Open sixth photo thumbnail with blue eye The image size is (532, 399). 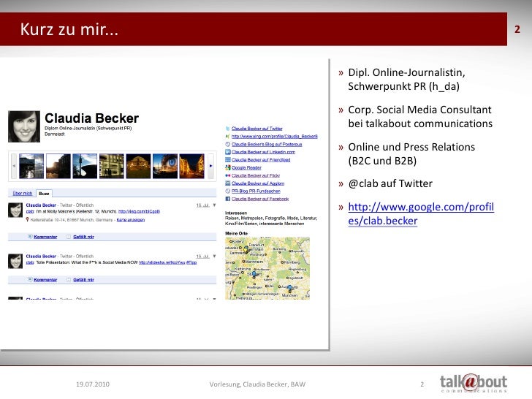tap(165, 166)
